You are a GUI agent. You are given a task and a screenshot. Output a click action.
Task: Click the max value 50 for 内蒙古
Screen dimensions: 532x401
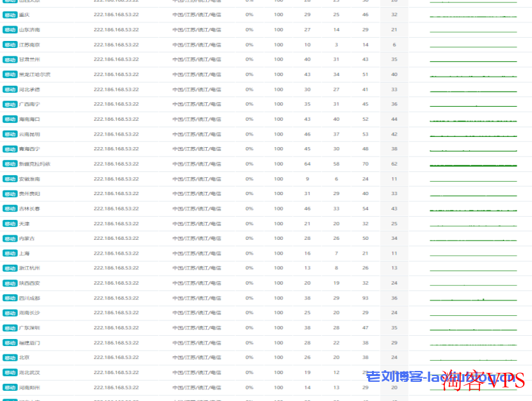pos(366,239)
